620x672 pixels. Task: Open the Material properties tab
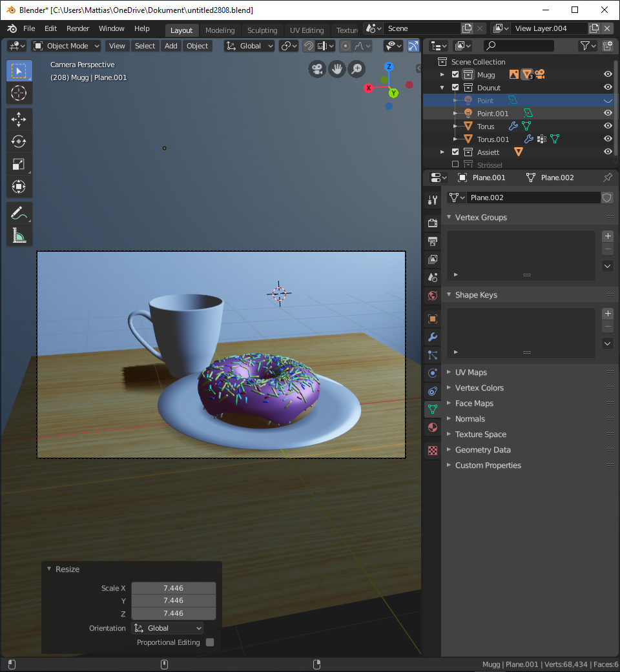click(x=433, y=427)
